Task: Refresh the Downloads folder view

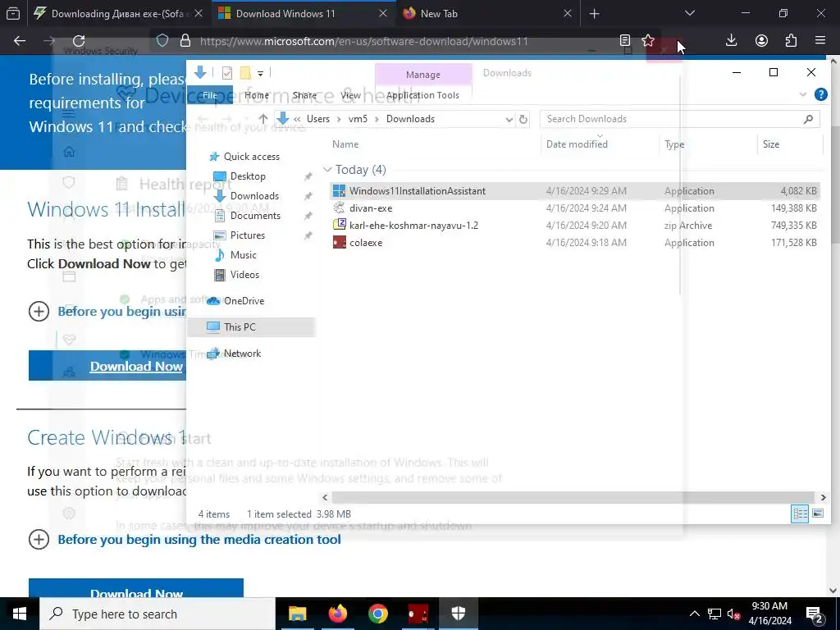Action: coord(523,120)
